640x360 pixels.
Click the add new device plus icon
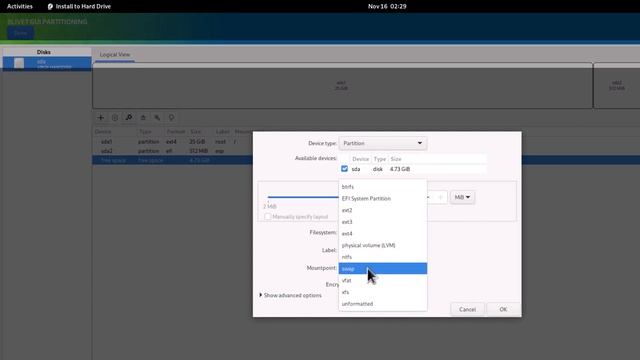[x=100, y=118]
